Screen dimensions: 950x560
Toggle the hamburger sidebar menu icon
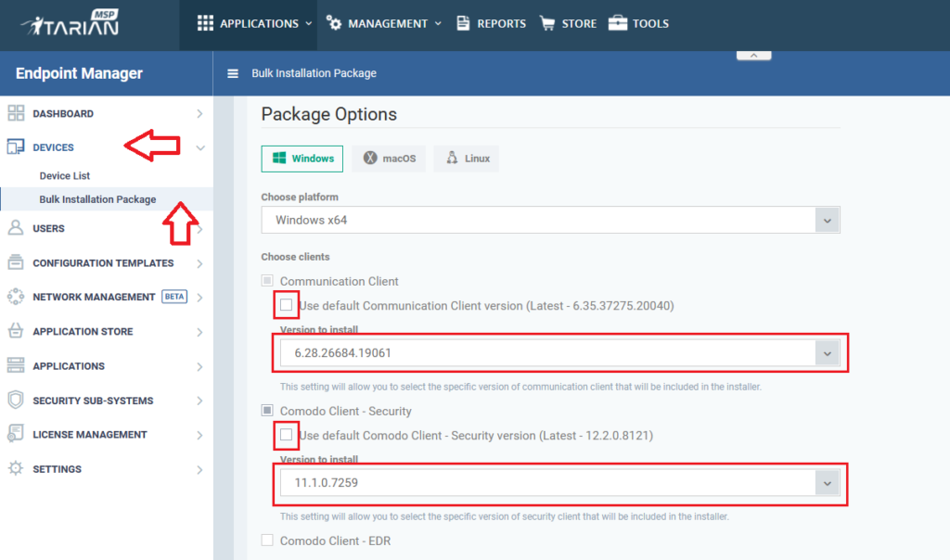point(233,73)
